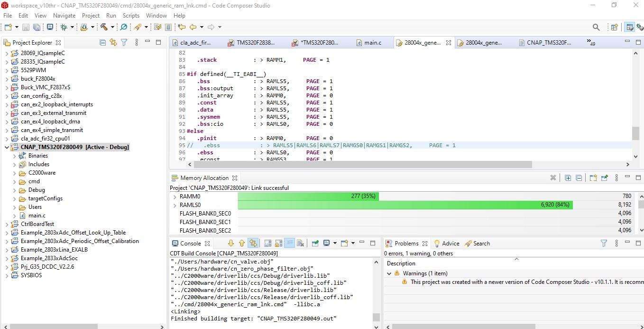This screenshot has height=329, width=644.
Task: Click the Open Perspective icon
Action: click(614, 28)
